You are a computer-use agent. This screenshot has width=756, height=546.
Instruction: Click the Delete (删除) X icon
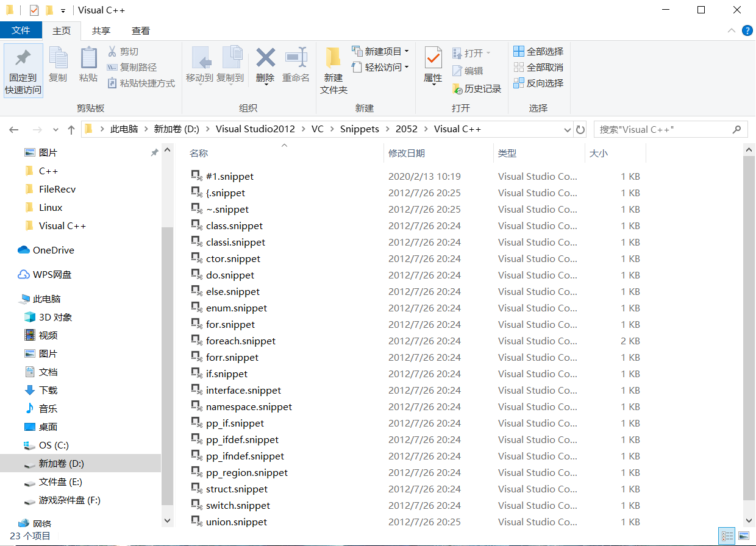point(265,58)
